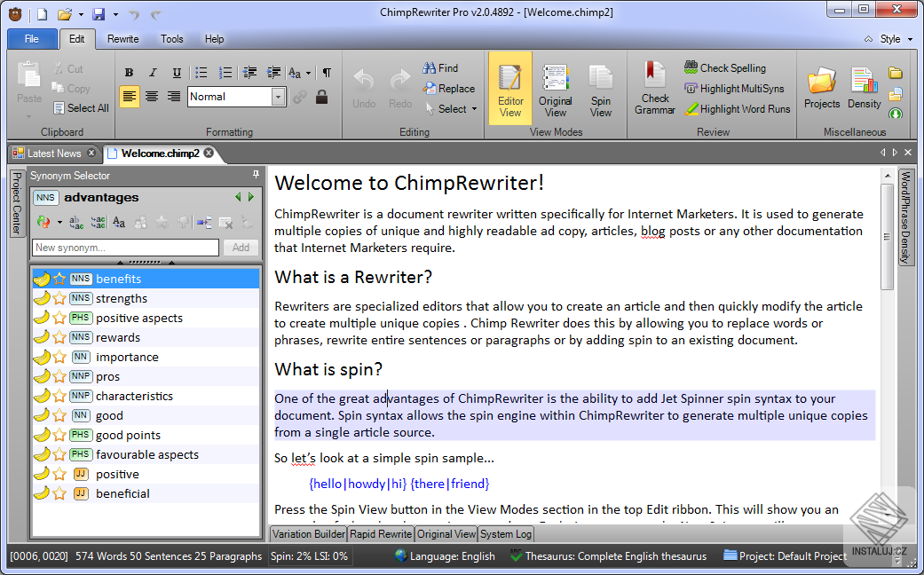Click the save disk icon
The width and height of the screenshot is (924, 575).
point(99,14)
